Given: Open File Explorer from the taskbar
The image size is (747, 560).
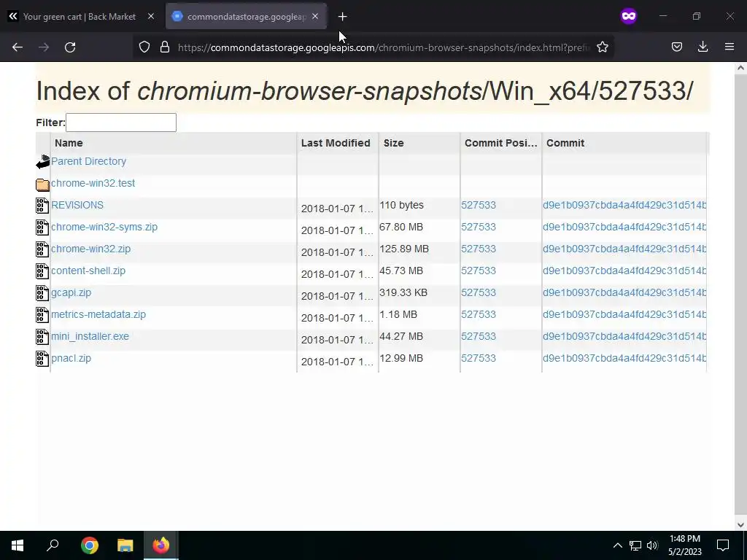Looking at the screenshot, I should (x=125, y=545).
